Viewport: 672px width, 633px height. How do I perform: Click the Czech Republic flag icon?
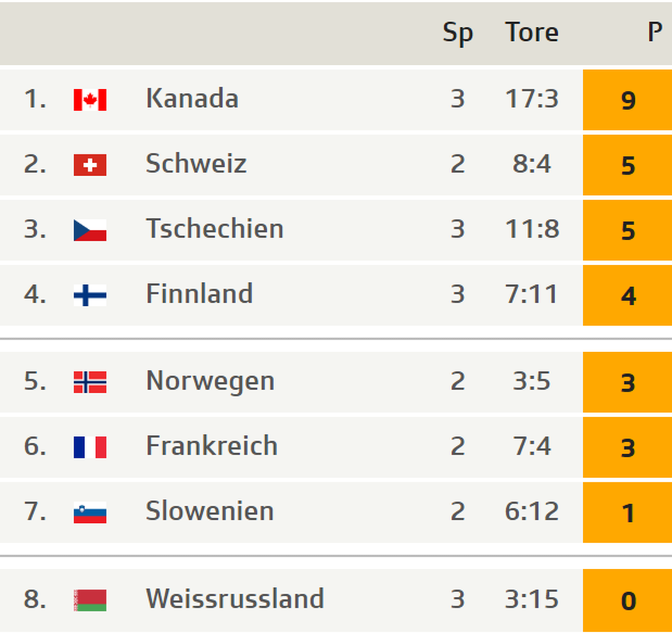click(90, 230)
